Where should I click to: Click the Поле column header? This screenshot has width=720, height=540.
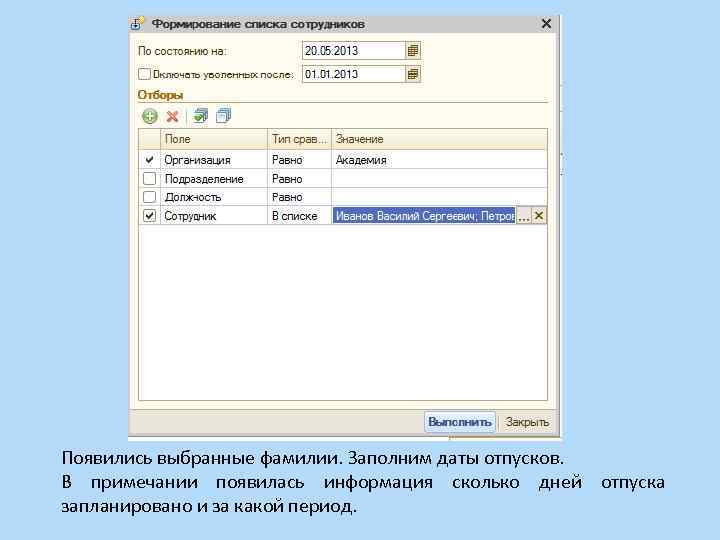(x=214, y=139)
